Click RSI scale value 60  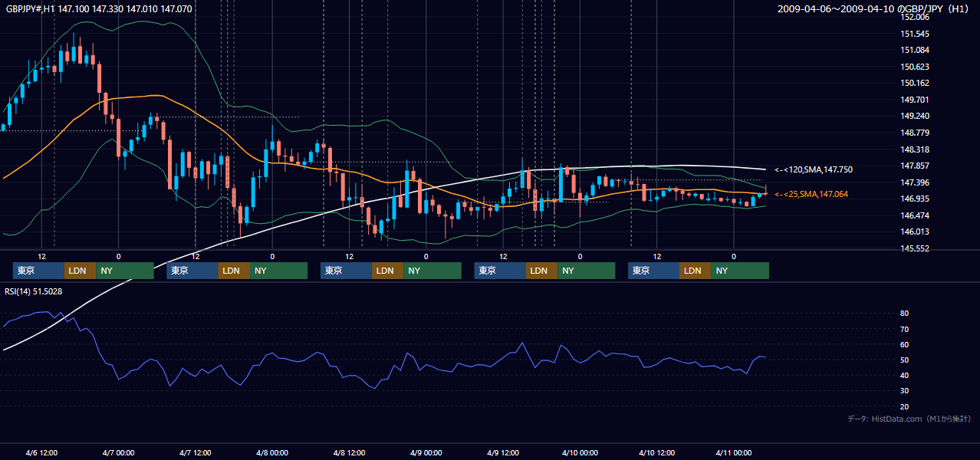click(x=905, y=344)
